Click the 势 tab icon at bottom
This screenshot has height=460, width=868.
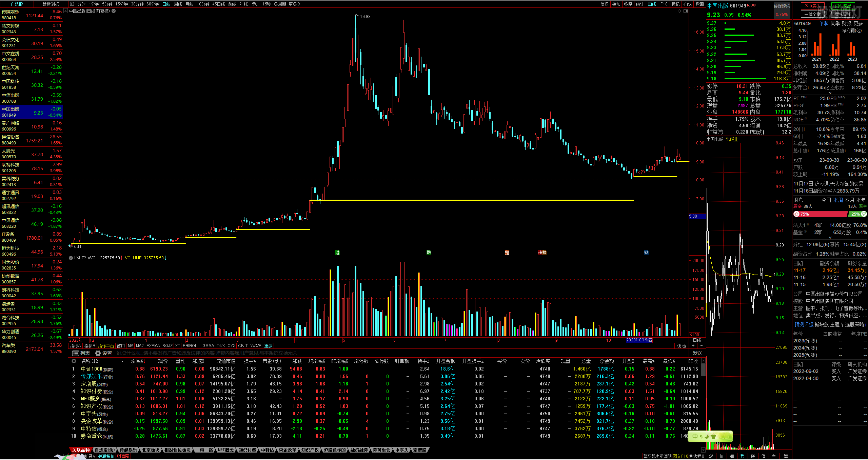743,456
